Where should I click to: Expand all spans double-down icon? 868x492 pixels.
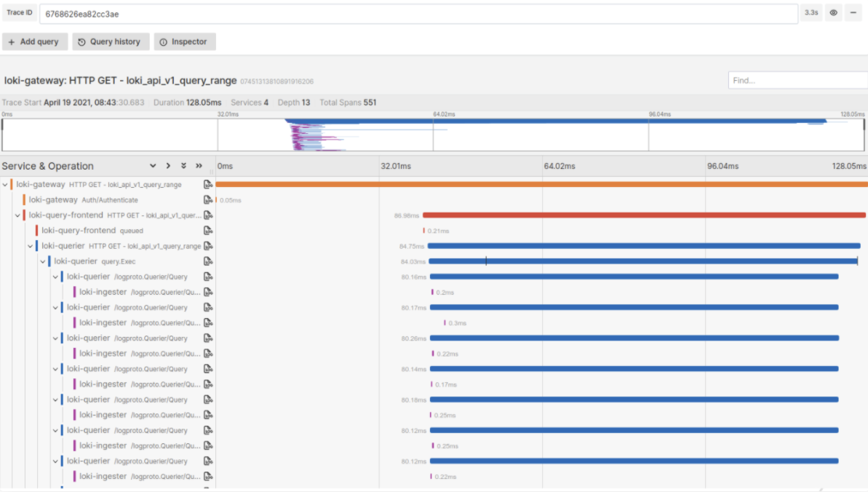tap(184, 166)
